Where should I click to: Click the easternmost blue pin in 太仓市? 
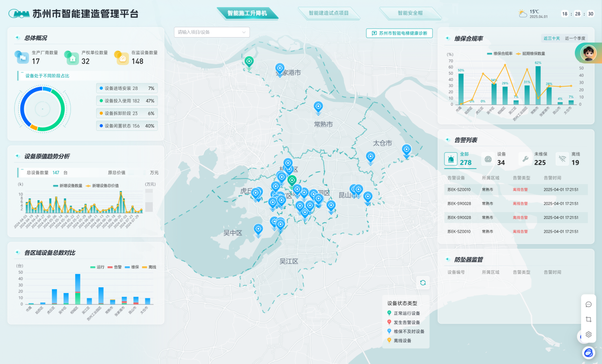pos(406,150)
